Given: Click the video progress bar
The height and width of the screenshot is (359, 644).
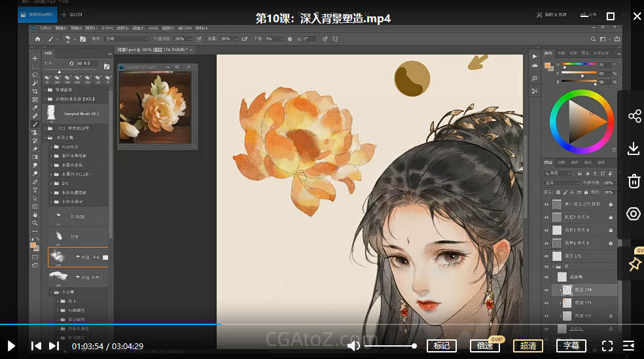Looking at the screenshot, I should (327, 324).
